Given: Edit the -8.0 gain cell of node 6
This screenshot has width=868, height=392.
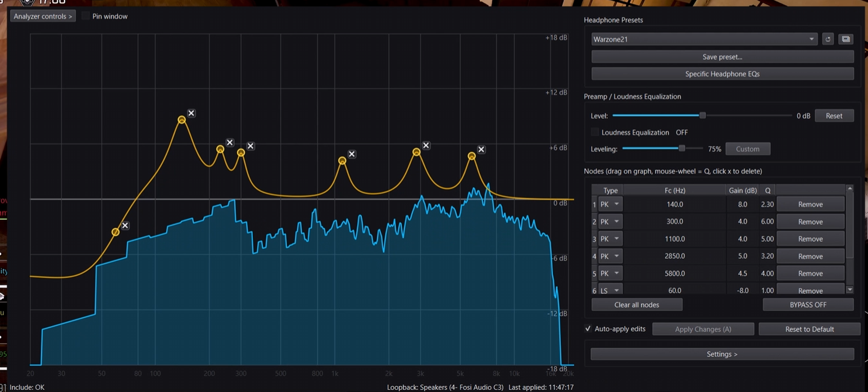Looking at the screenshot, I should click(742, 290).
